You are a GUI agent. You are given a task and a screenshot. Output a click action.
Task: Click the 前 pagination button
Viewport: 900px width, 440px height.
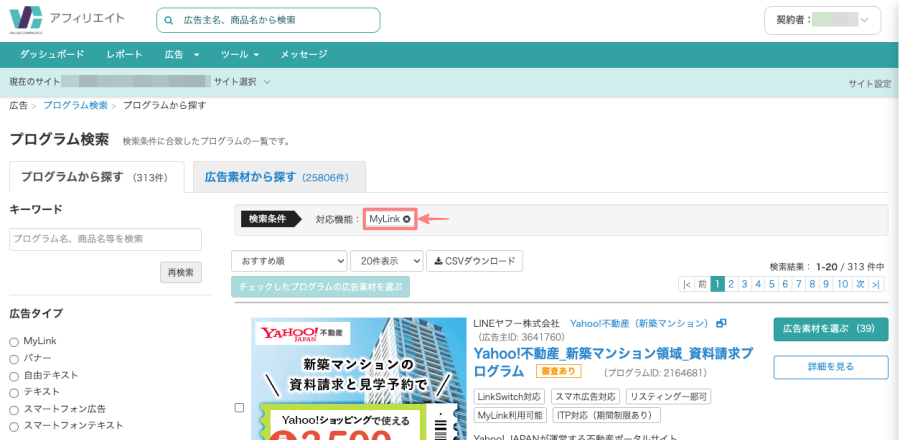(x=703, y=284)
